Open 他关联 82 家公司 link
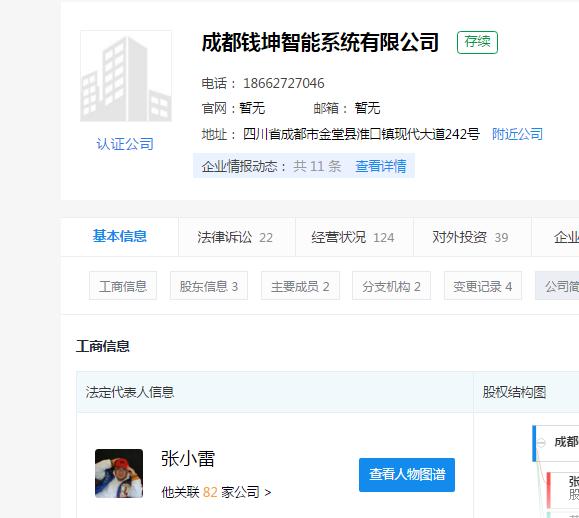579x518 pixels. point(216,492)
